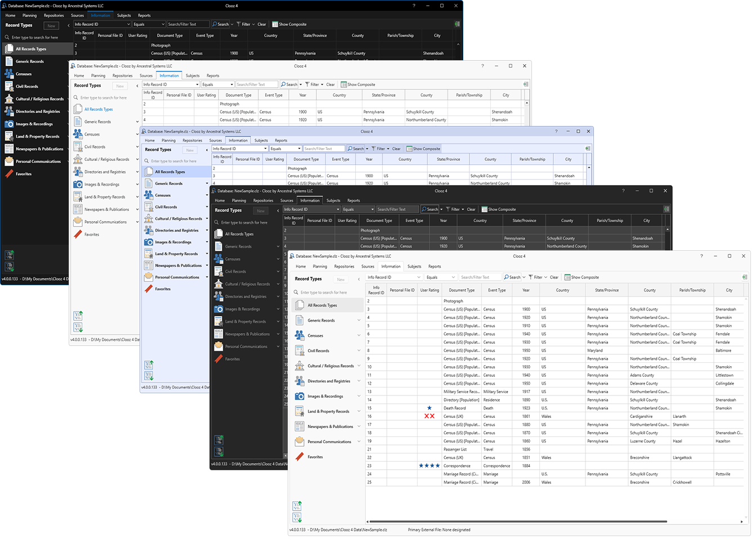Viewport: 756px width, 540px height.
Task: Expand Civil Records chevron in frontmost window
Action: [359, 350]
